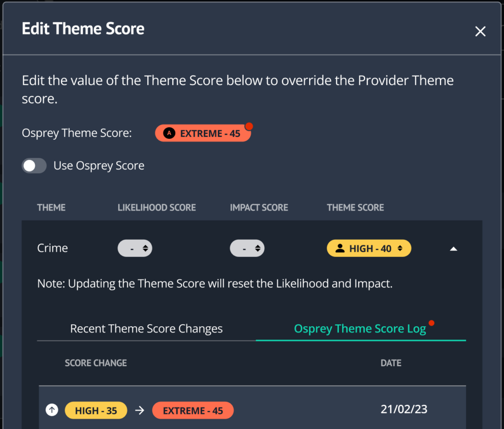Click the circled A icon in Osprey score

click(169, 133)
